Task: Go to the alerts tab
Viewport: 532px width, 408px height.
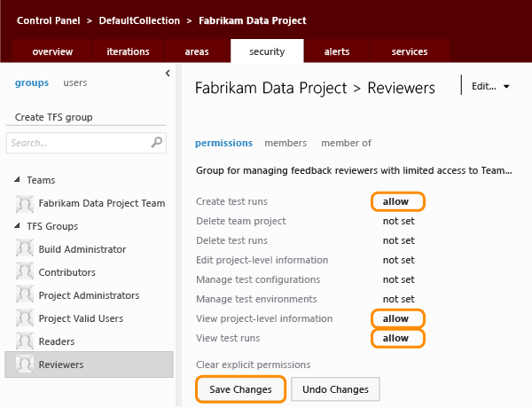Action: pyautogui.click(x=337, y=51)
